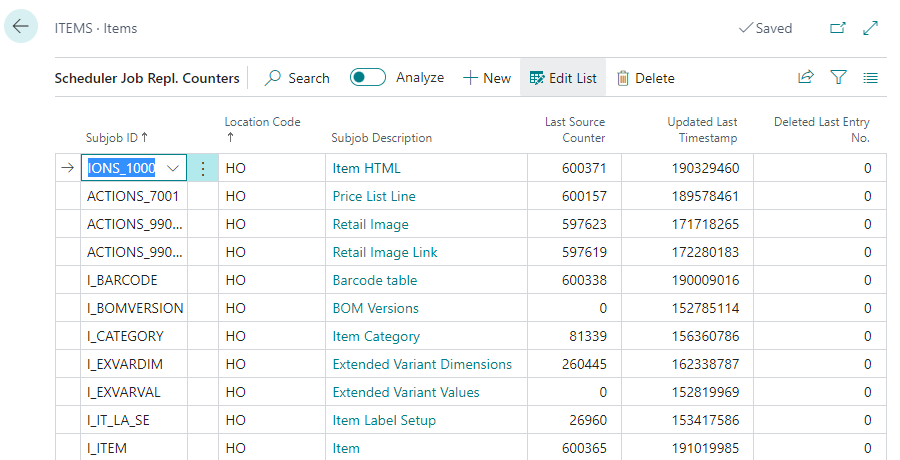The height and width of the screenshot is (460, 900).
Task: Click the Delete action
Action: click(x=645, y=78)
